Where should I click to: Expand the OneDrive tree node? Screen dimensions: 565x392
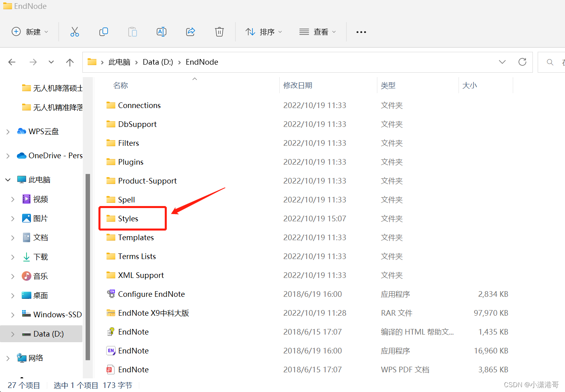8,156
